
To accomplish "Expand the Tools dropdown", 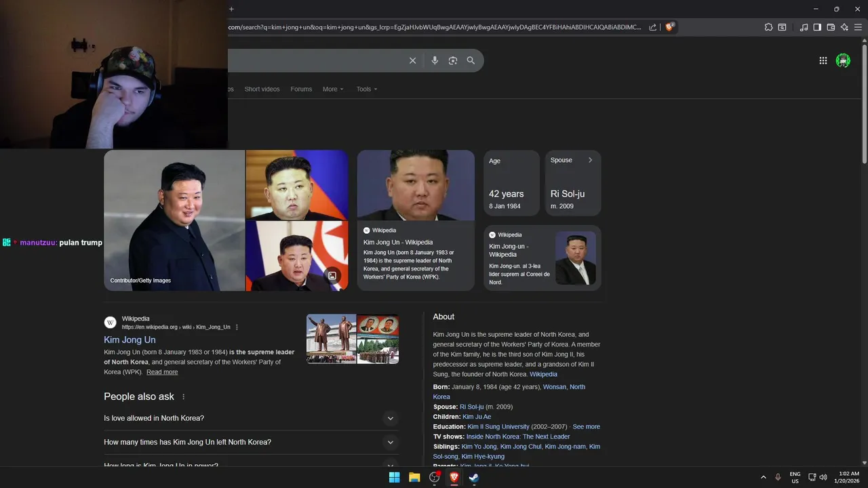I will [367, 89].
